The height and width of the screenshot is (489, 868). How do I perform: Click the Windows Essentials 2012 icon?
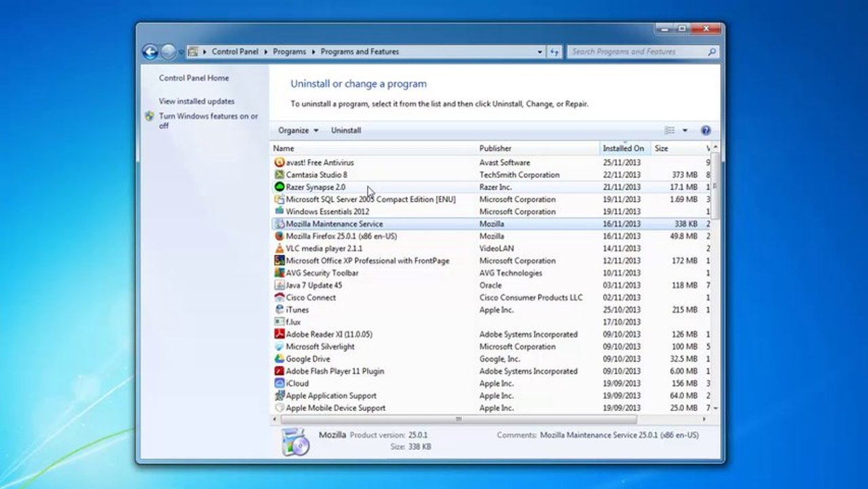coord(279,211)
